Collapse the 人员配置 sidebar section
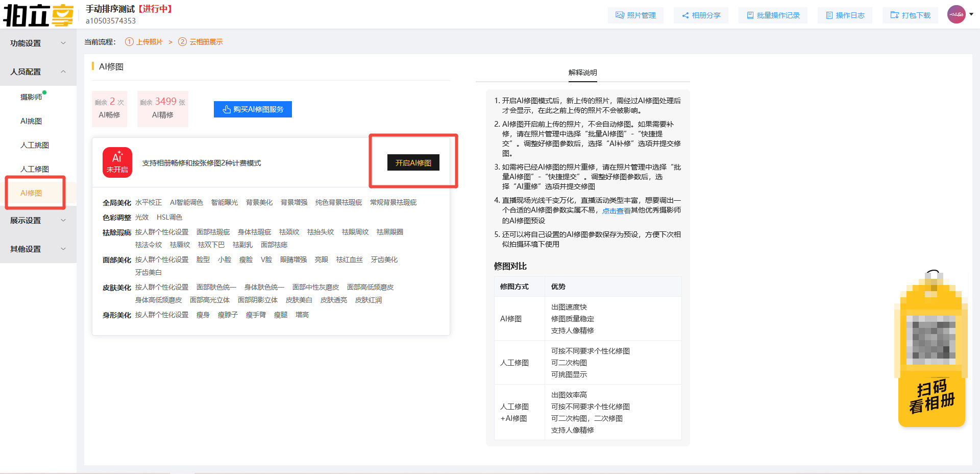This screenshot has width=980, height=474. point(38,72)
